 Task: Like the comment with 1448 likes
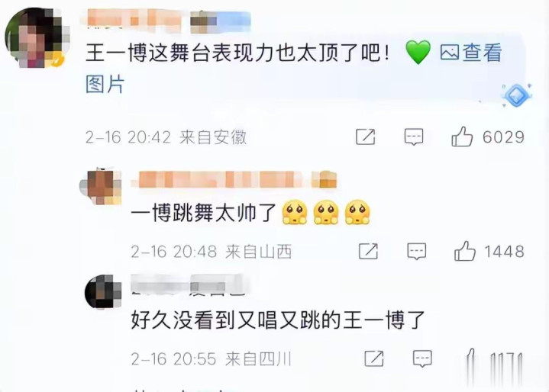[x=464, y=251]
